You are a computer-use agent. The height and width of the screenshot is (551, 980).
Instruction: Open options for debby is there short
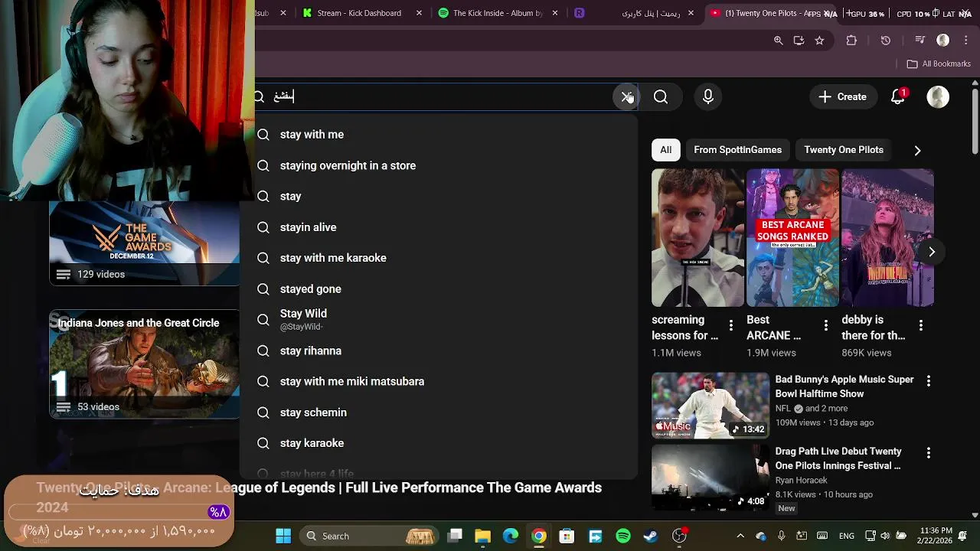(x=921, y=326)
